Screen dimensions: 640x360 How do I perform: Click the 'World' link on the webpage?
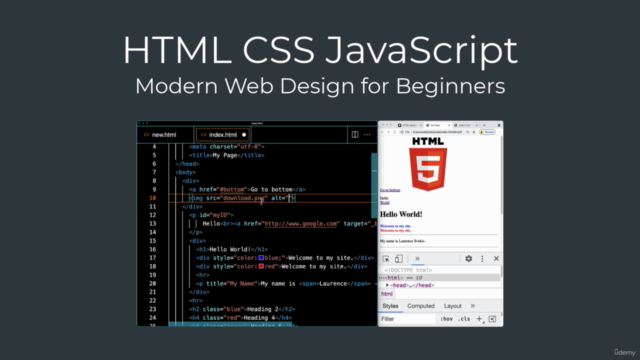point(384,202)
